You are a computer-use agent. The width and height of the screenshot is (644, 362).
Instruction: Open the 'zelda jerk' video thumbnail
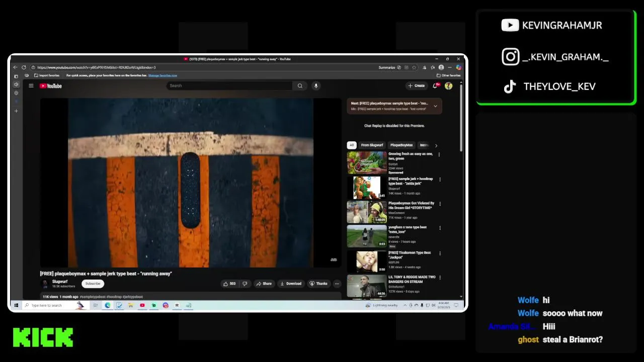(x=367, y=188)
